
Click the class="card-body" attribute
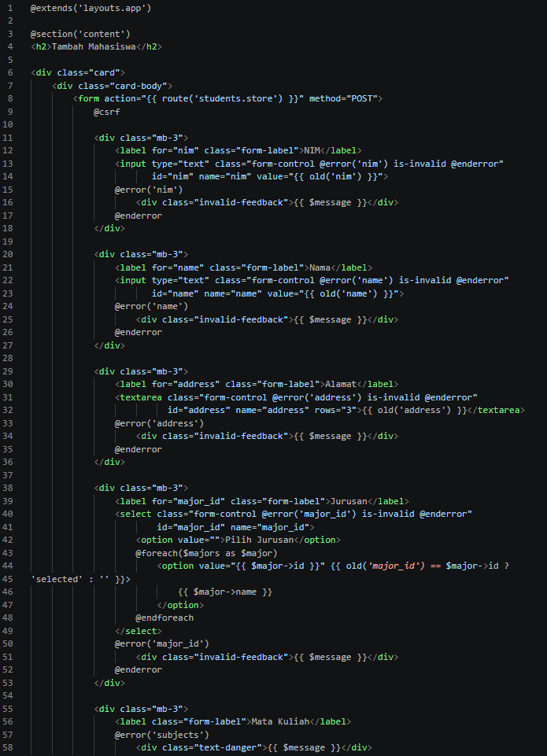[x=123, y=86]
